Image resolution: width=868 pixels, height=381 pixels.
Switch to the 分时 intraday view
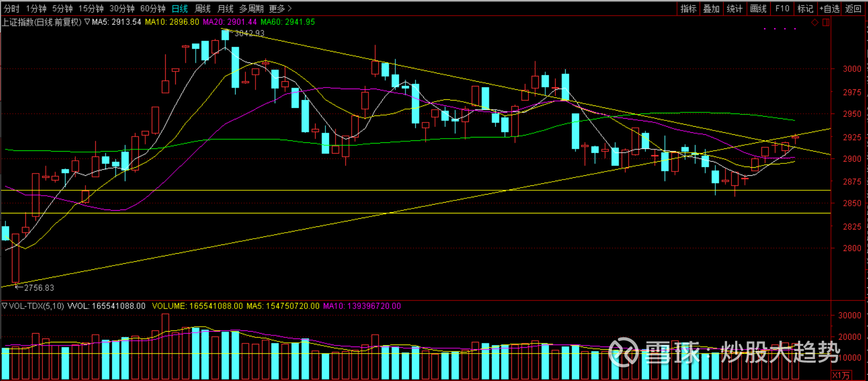(11, 9)
